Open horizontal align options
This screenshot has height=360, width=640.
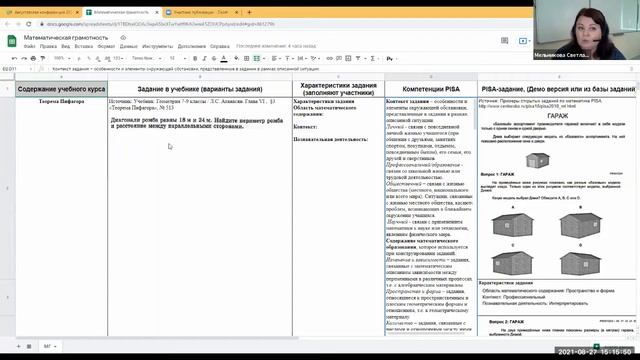(x=275, y=59)
